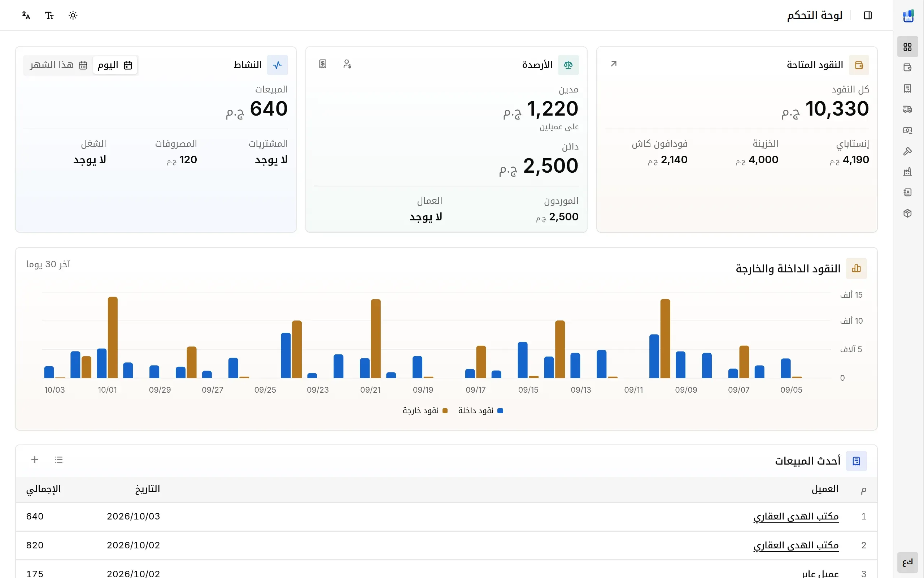Click the فودافون كاش 2,140 balance
The image size is (924, 578).
coord(667,160)
